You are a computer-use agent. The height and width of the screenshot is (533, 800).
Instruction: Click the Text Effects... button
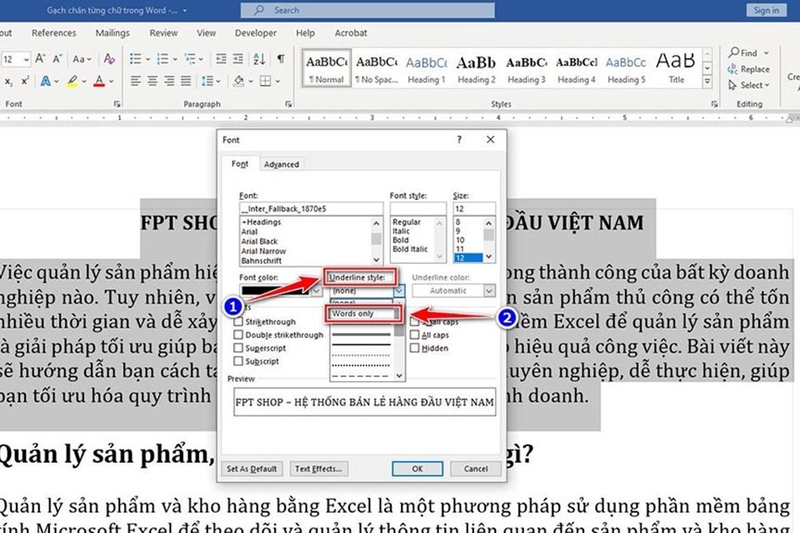[318, 469]
